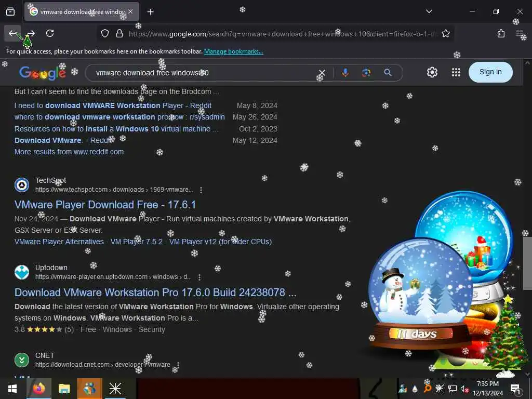
Task: Close the vmware download search tab
Action: pos(130,11)
